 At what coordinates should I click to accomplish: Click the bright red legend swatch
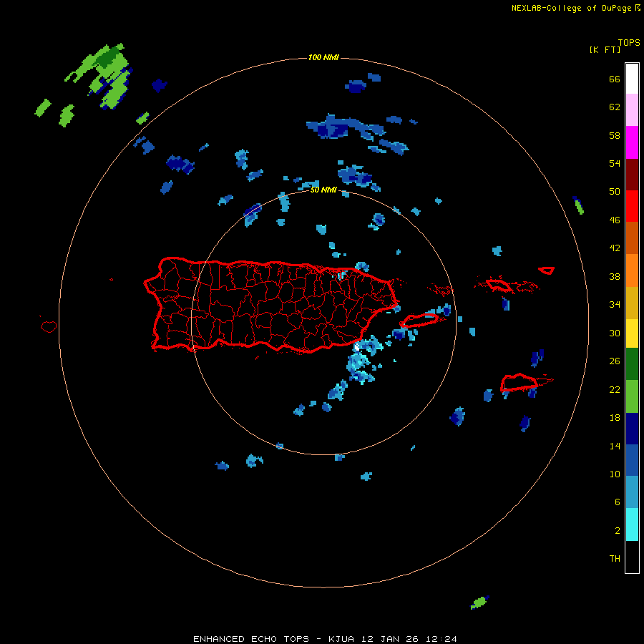click(x=632, y=206)
